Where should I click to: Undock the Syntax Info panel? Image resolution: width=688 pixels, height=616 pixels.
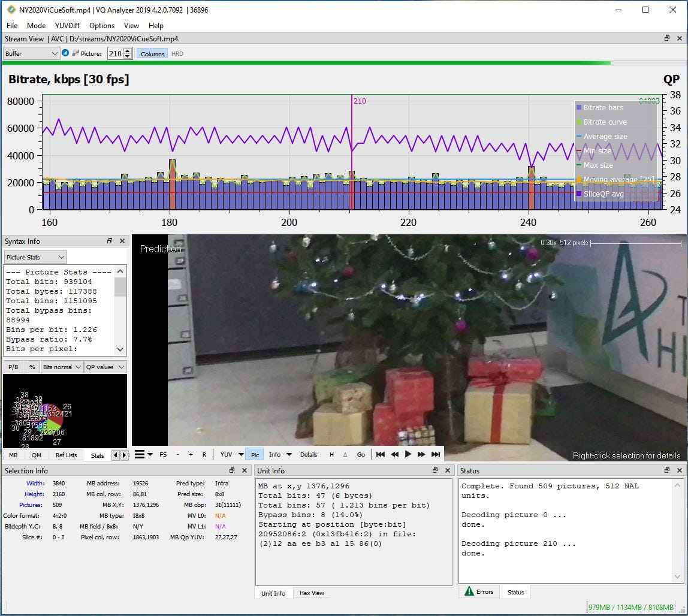coord(109,241)
